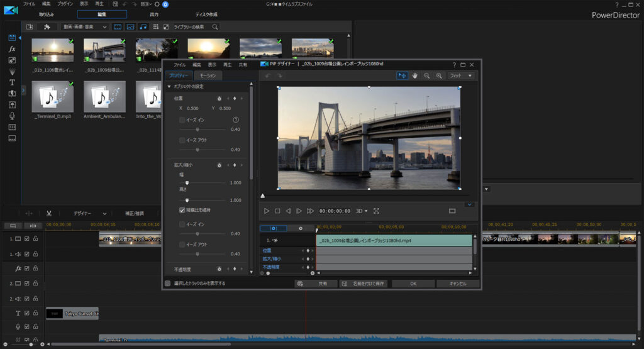Uncheck the 縦横比を維持 checkbox
The height and width of the screenshot is (349, 644).
tap(182, 210)
